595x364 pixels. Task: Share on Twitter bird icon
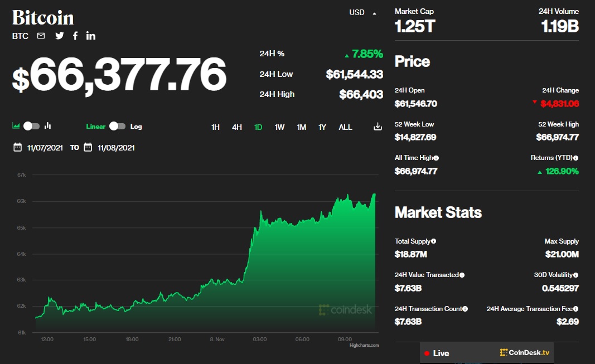point(60,36)
